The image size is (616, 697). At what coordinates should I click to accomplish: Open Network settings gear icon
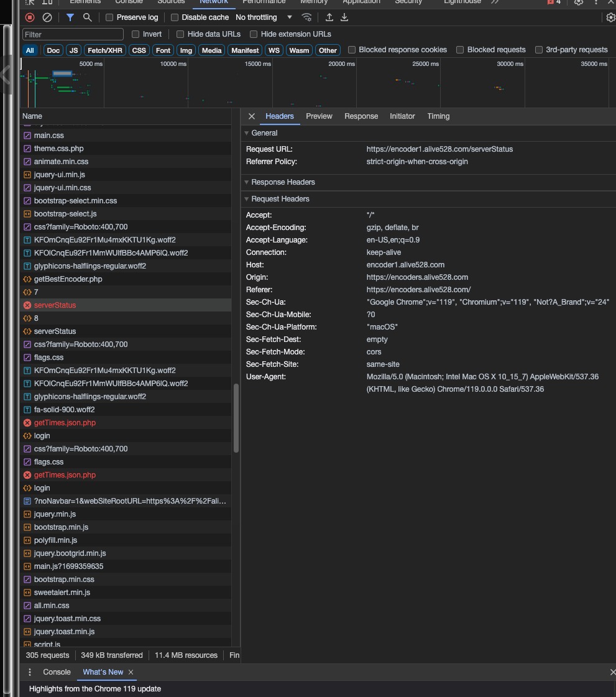click(610, 17)
